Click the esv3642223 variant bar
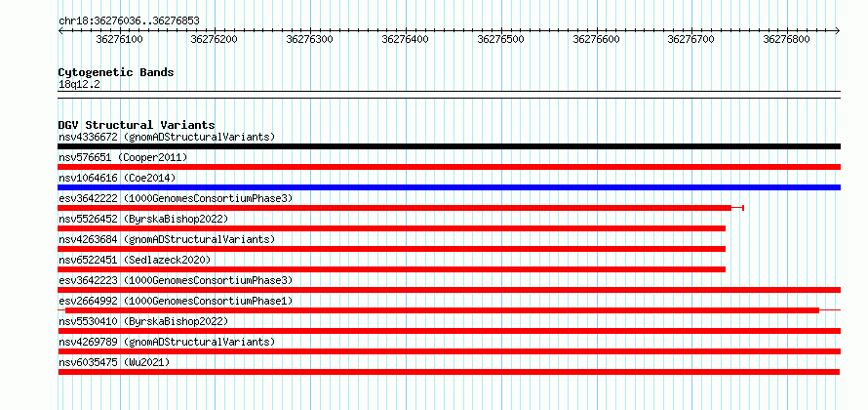Viewport: 868px width, 410px height. pos(449,290)
